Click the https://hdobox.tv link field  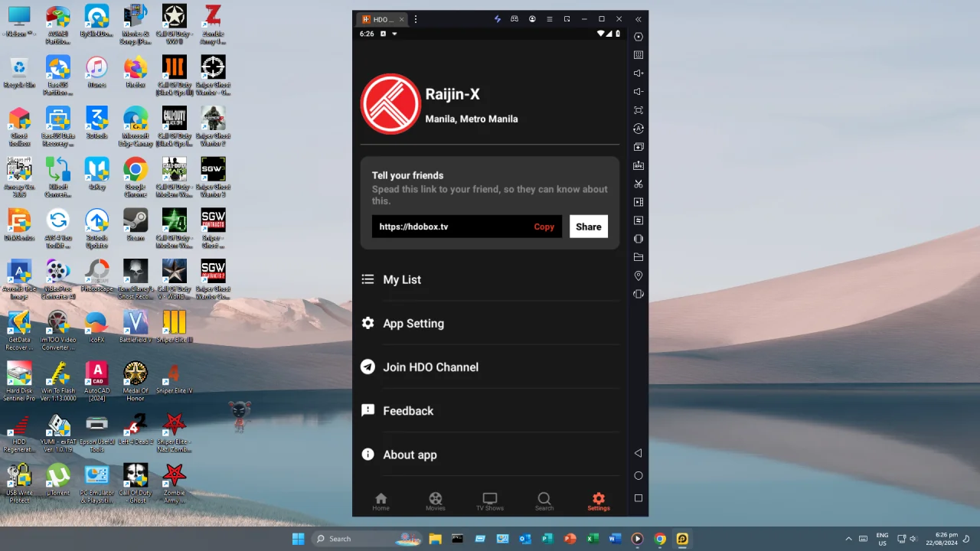click(467, 227)
